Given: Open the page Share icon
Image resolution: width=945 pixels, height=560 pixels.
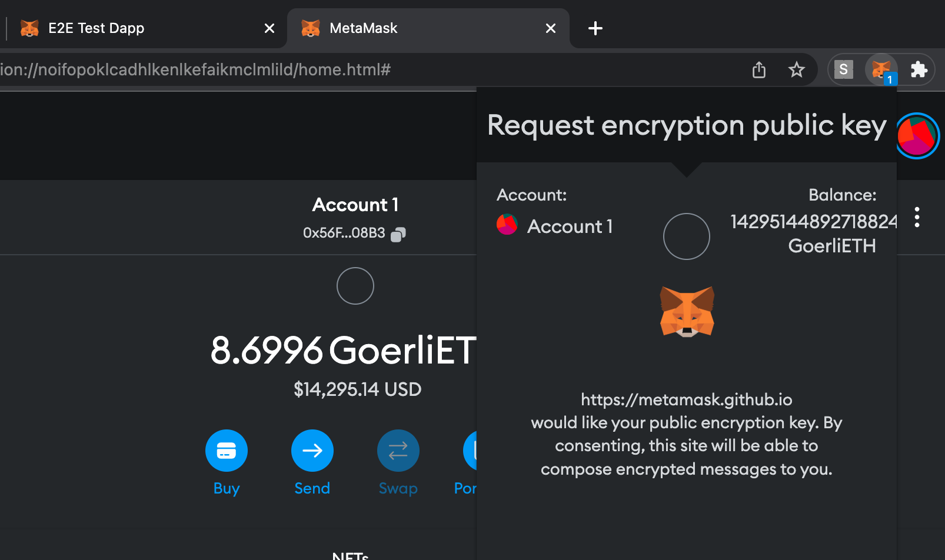Looking at the screenshot, I should (758, 69).
